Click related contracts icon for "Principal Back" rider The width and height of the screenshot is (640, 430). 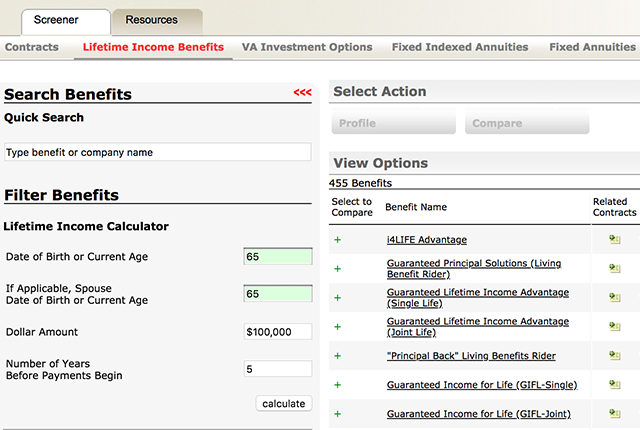tap(614, 356)
